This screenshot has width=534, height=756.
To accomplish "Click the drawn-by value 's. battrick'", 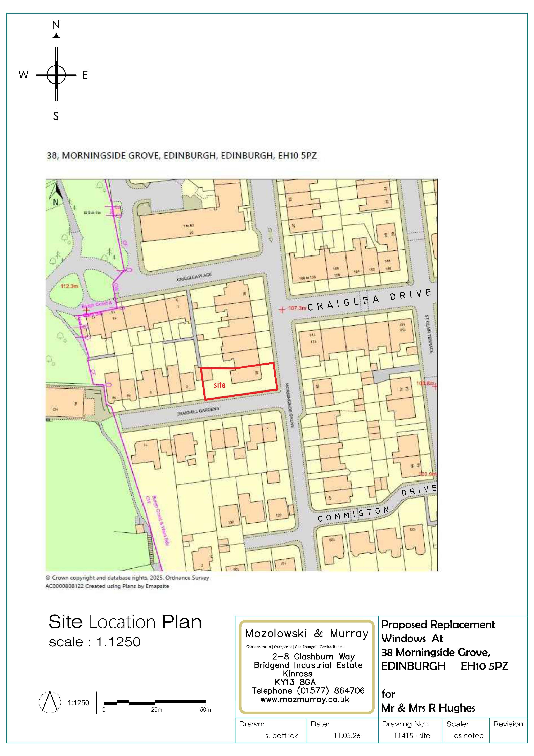I will tap(281, 736).
